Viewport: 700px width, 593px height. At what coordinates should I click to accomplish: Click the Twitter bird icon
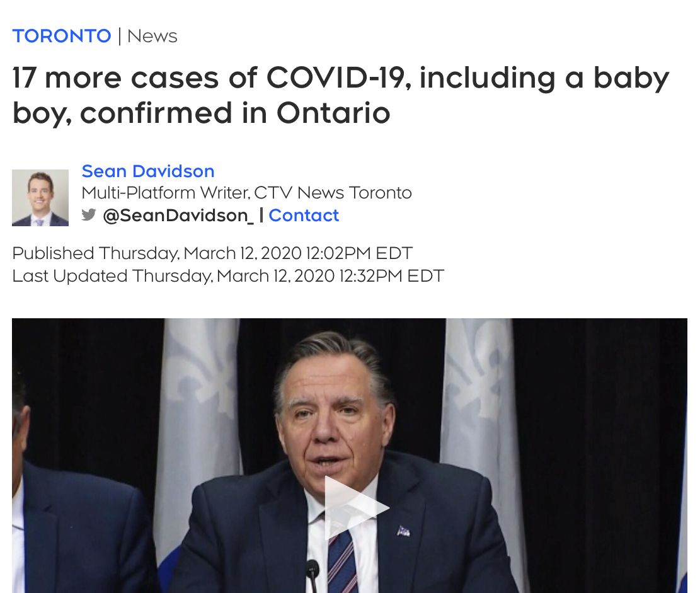(89, 215)
